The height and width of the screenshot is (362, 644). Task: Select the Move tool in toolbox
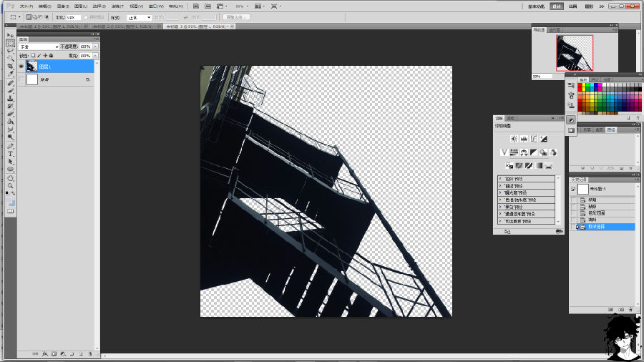coord(11,35)
